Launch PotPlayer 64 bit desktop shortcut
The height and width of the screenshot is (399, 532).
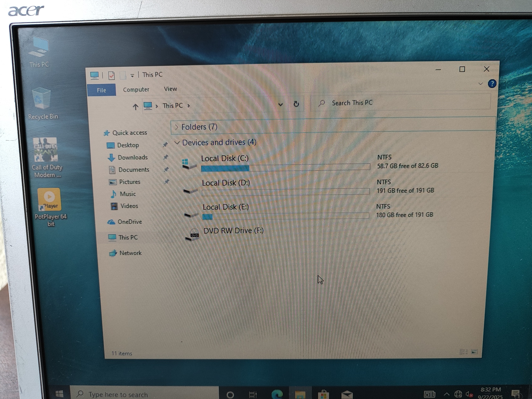(x=50, y=207)
